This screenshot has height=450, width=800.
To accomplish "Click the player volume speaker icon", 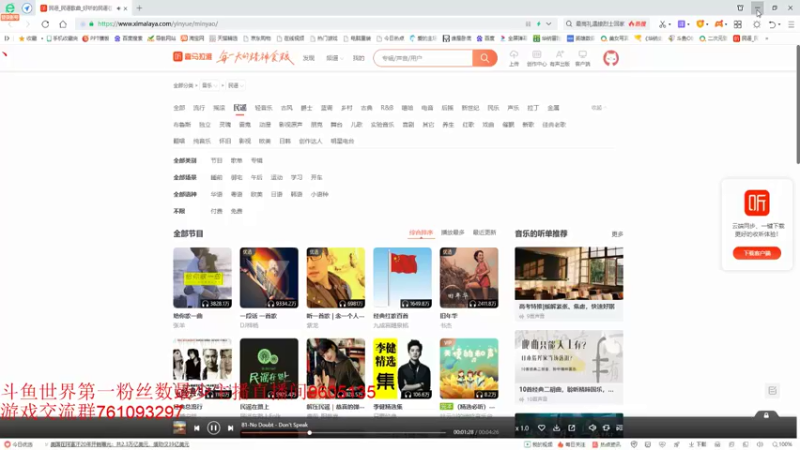I will pyautogui.click(x=592, y=428).
